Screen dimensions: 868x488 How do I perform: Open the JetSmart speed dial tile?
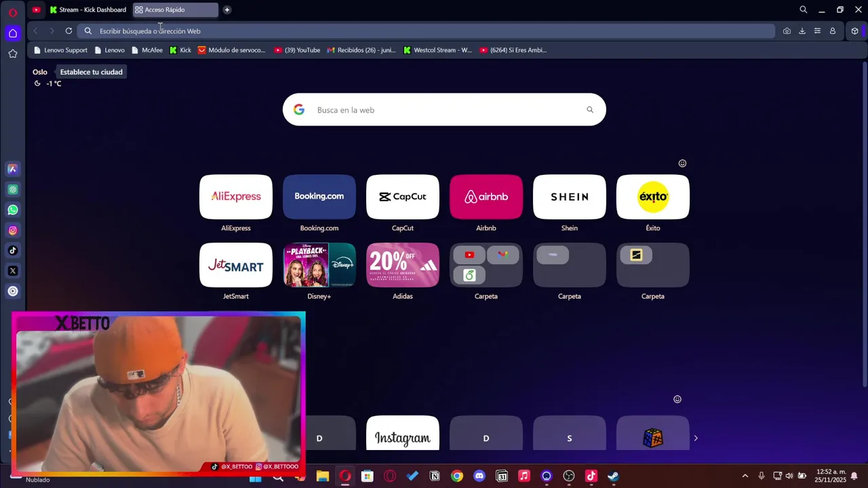pyautogui.click(x=236, y=265)
